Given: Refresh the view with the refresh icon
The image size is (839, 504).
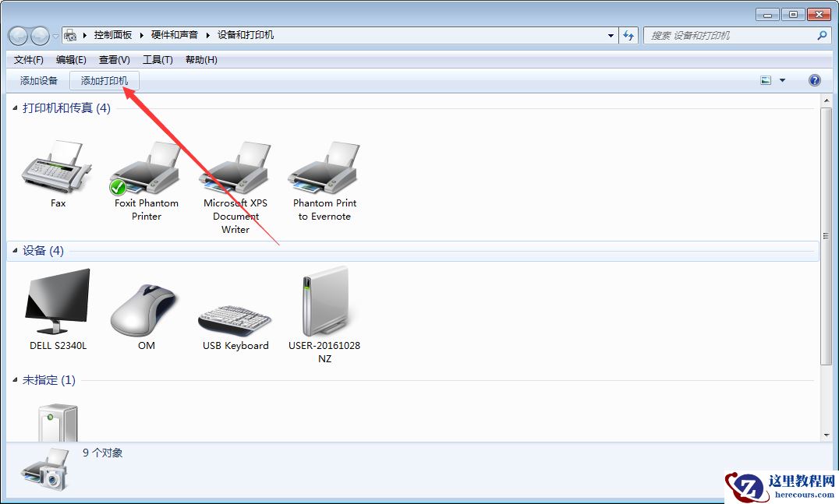Looking at the screenshot, I should point(628,34).
